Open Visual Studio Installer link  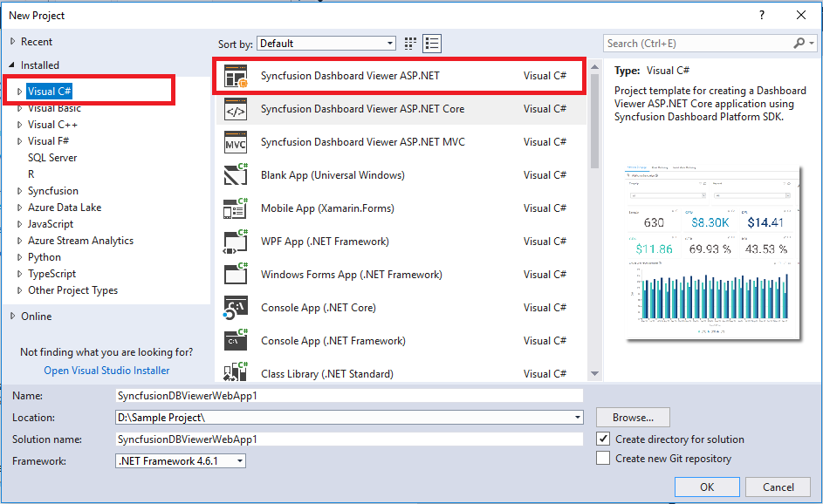(106, 370)
